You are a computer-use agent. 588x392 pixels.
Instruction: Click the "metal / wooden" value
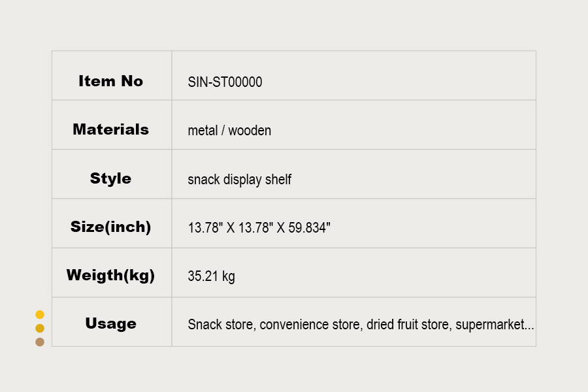click(x=229, y=131)
